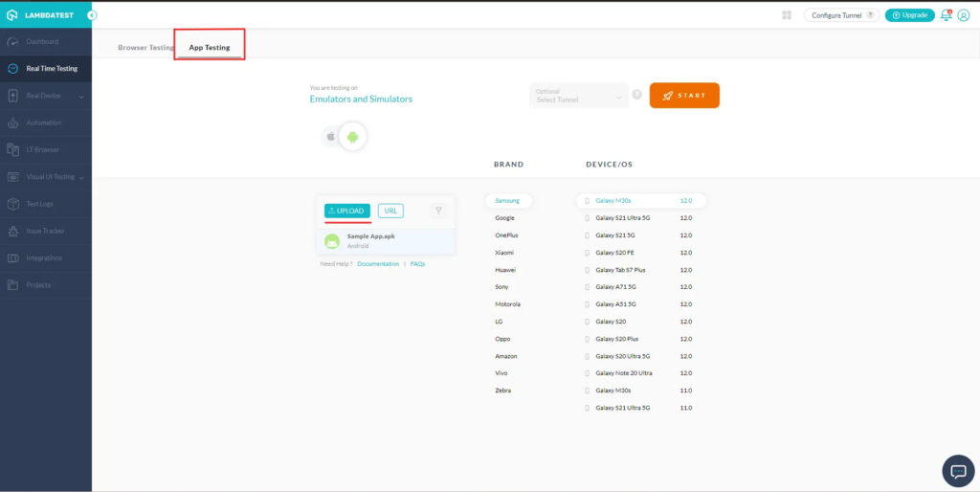Open Issue Tracker in the sidebar
The height and width of the screenshot is (492, 980).
[x=46, y=232]
